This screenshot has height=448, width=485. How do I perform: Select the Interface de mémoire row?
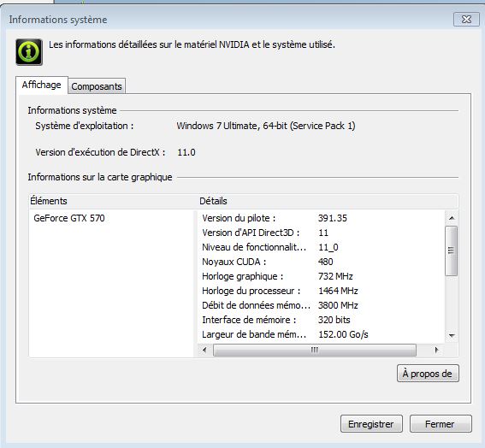pos(321,320)
